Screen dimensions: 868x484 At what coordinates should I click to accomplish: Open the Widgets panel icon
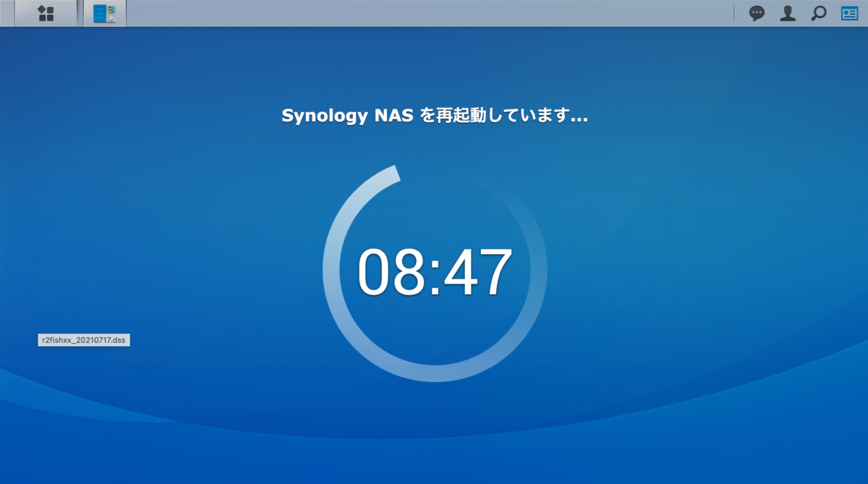point(848,13)
